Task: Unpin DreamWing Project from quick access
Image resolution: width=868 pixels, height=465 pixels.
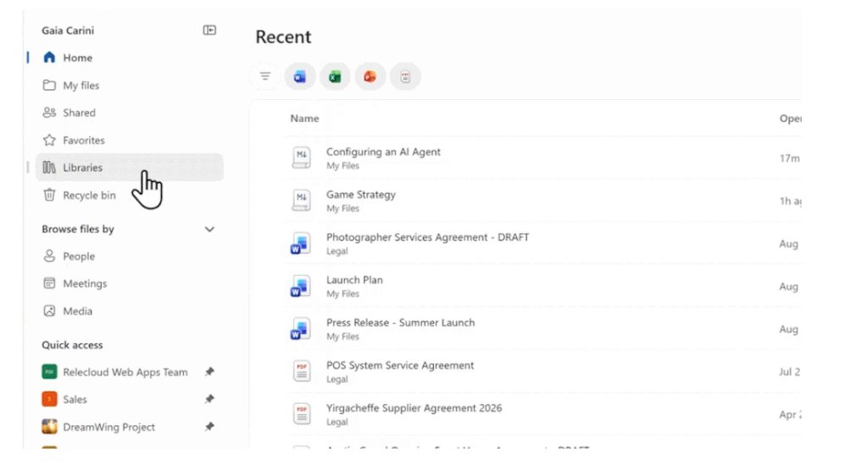Action: pos(209,426)
